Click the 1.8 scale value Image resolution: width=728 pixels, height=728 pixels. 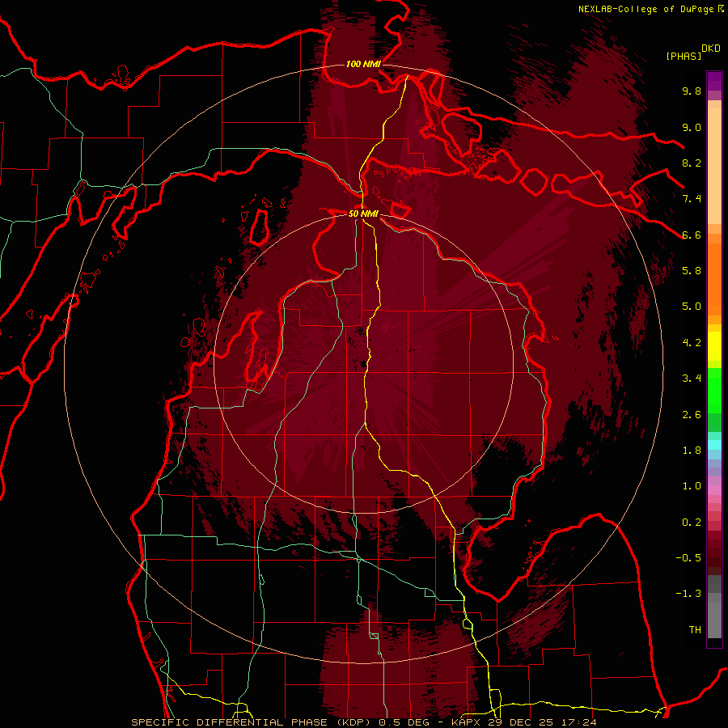click(x=692, y=451)
